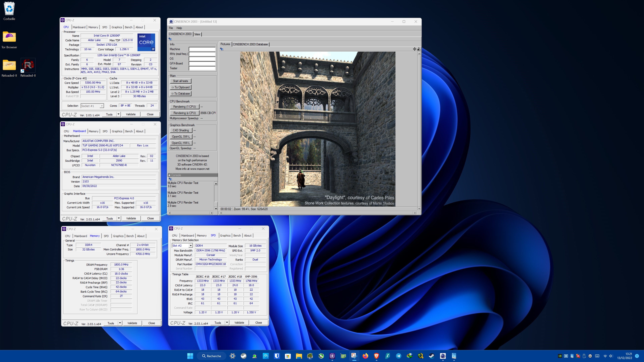
Task: Expand Tools arrow in CPU-Z CPU window
Action: (118, 114)
